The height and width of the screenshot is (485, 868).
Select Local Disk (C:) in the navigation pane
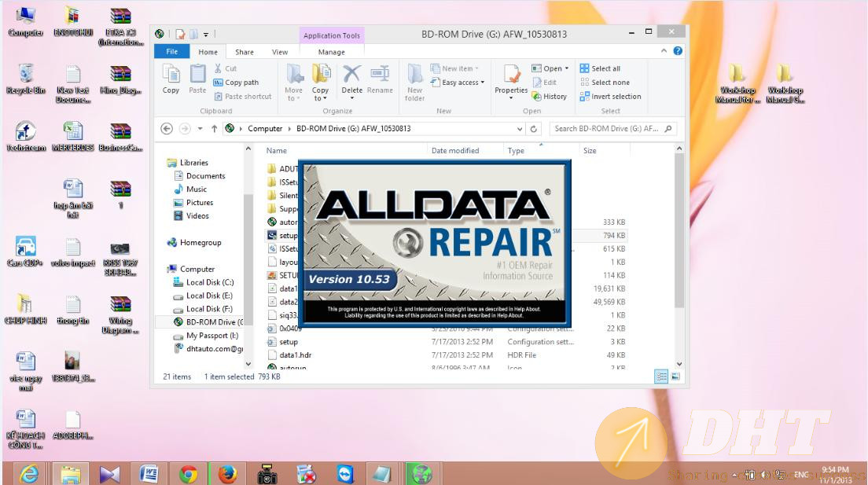209,282
